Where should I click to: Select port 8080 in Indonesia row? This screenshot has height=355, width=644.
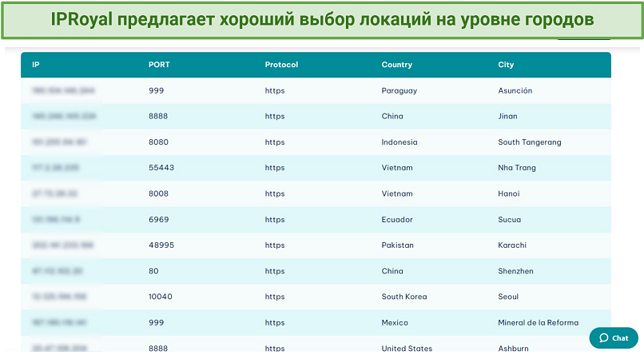(158, 142)
